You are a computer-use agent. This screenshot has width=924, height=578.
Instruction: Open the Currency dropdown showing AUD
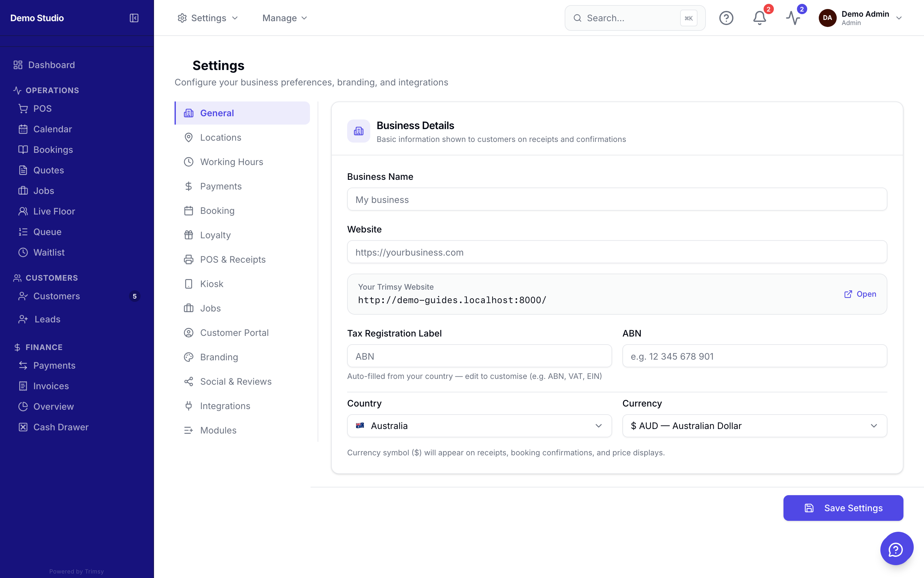(755, 426)
